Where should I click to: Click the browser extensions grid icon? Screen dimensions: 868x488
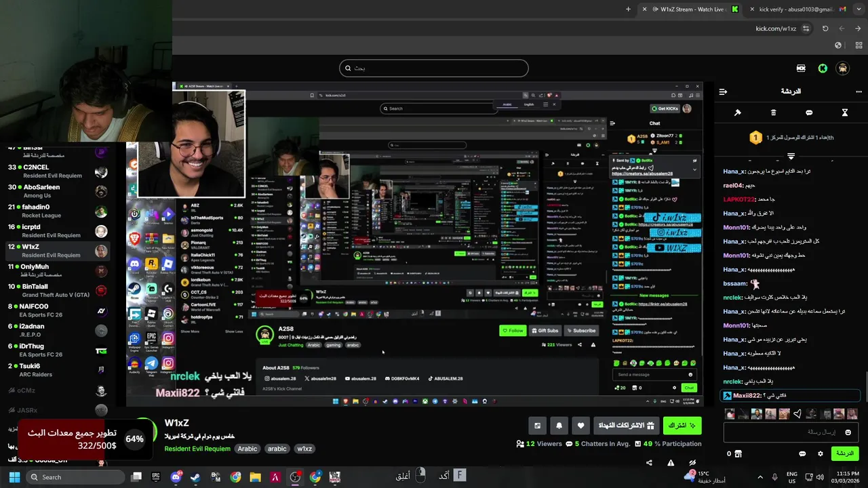click(858, 45)
